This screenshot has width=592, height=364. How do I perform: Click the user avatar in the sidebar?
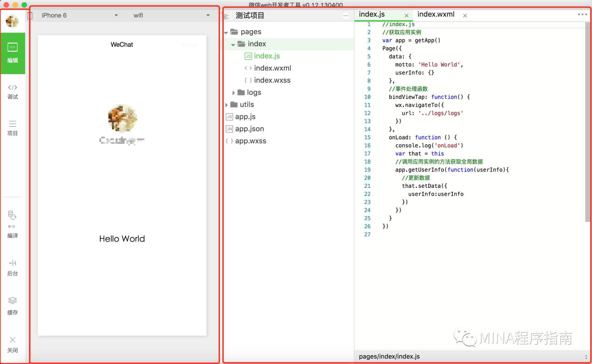[12, 21]
